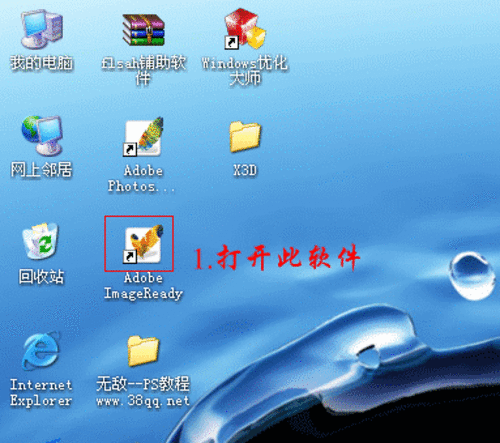
Task: Click the 我的电脑 label text
Action: click(42, 63)
